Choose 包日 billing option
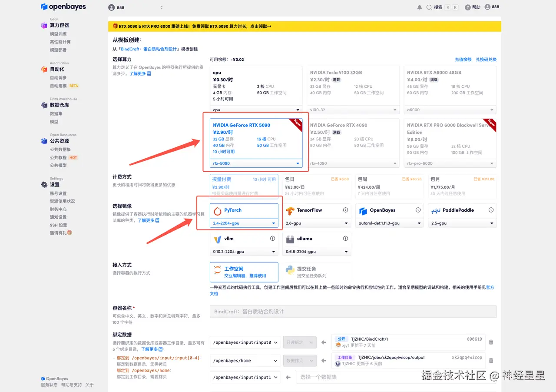The height and width of the screenshot is (392, 556). coord(317,186)
